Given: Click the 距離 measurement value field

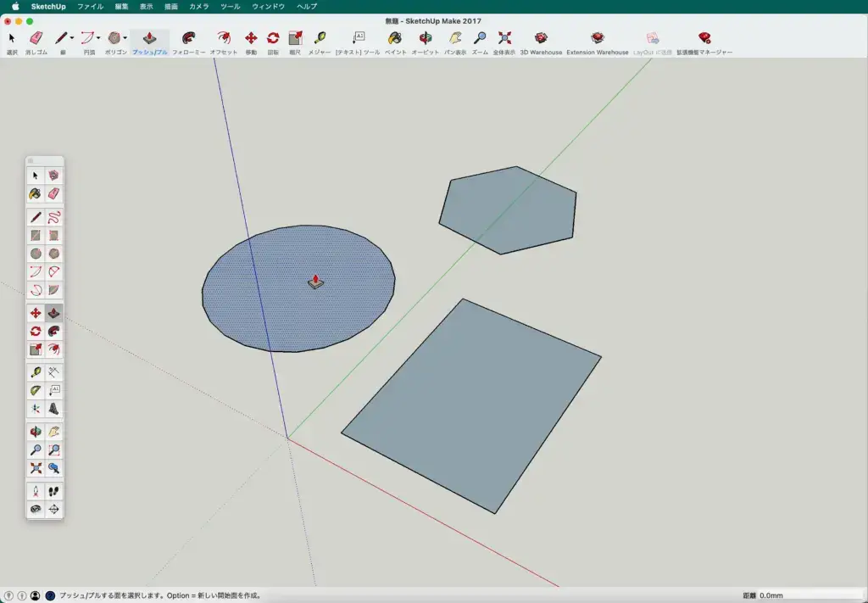Looking at the screenshot, I should click(810, 596).
